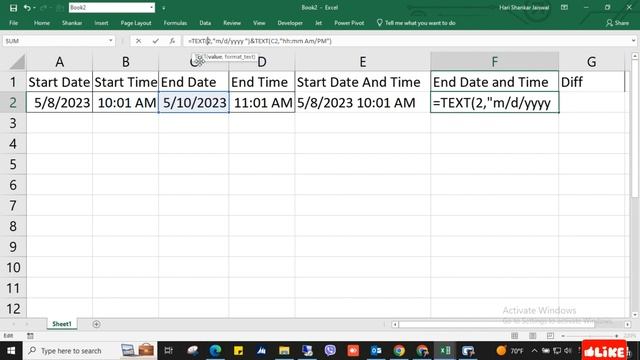
Task: Click the macro recording icon in status bar
Action: click(x=30, y=336)
